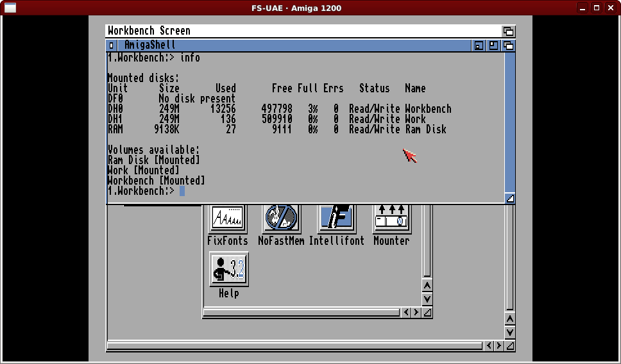Click the AmigaShell close gadget
The width and height of the screenshot is (621, 364).
click(111, 45)
